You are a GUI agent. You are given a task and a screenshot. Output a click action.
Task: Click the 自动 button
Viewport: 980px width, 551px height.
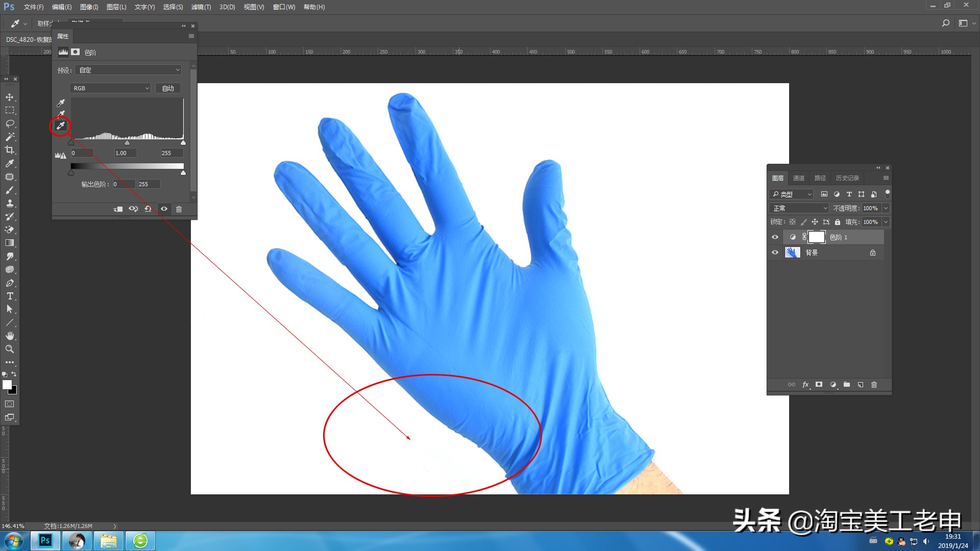click(x=168, y=88)
